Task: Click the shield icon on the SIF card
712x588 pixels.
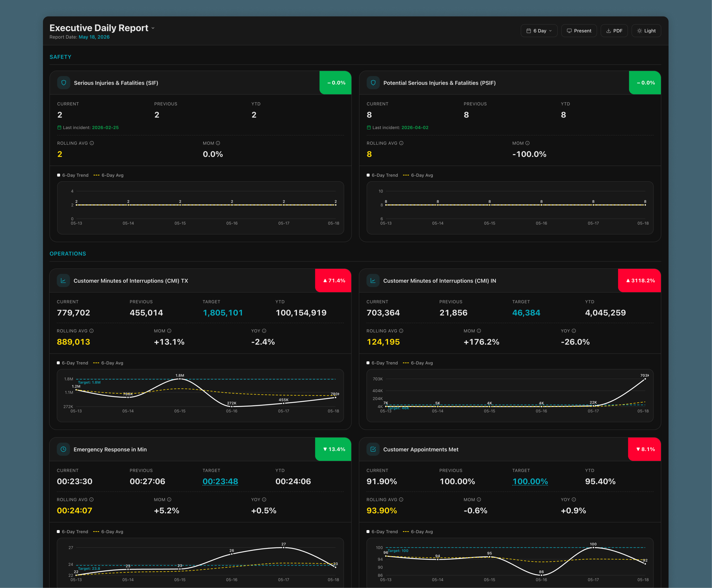Action: (x=64, y=83)
